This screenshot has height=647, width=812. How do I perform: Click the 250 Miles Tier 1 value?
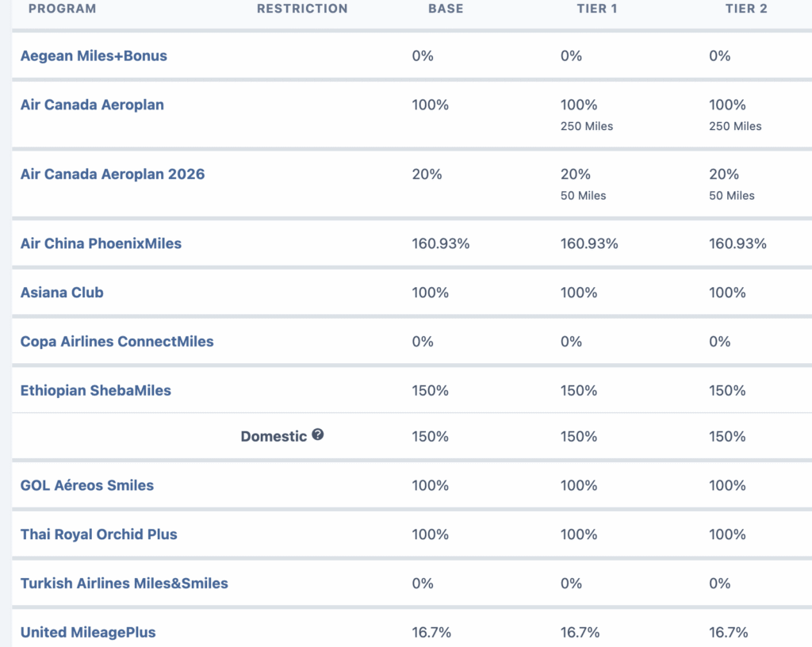[x=587, y=126]
